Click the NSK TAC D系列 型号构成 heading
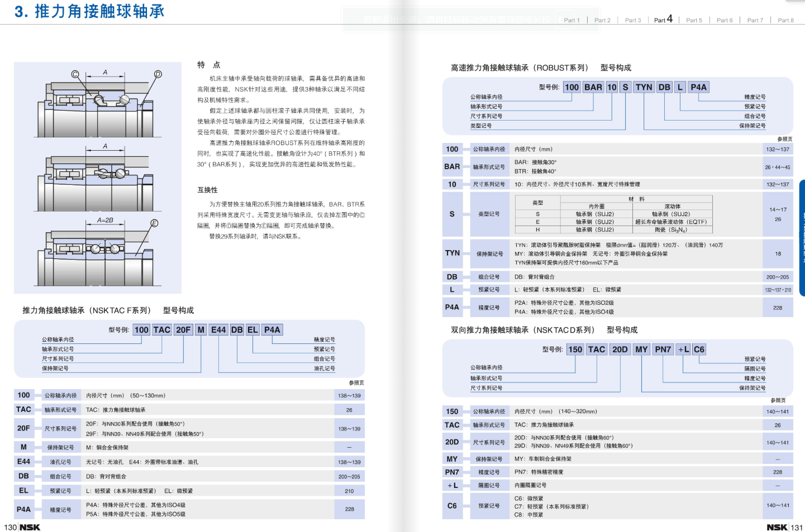Viewport: 805px width, 532px height. (x=544, y=330)
